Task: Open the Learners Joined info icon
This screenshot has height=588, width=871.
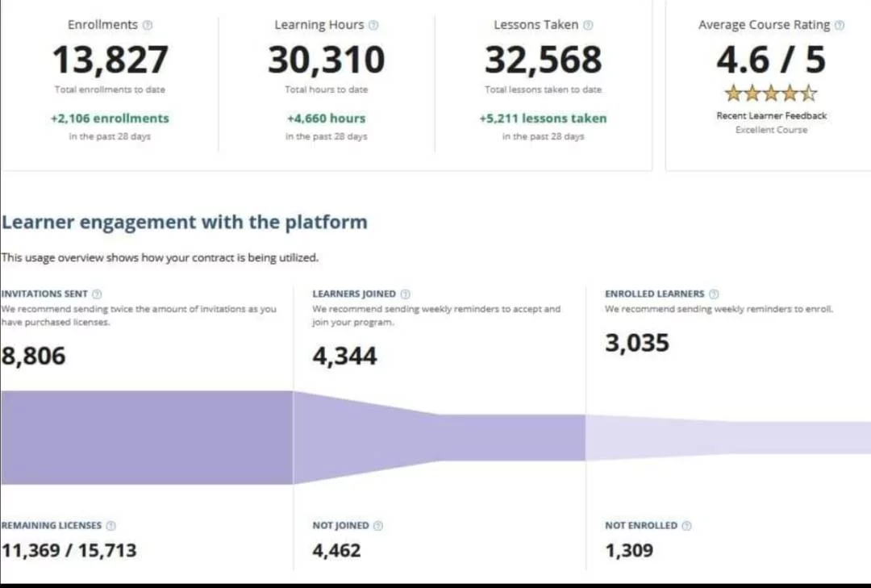Action: point(406,294)
